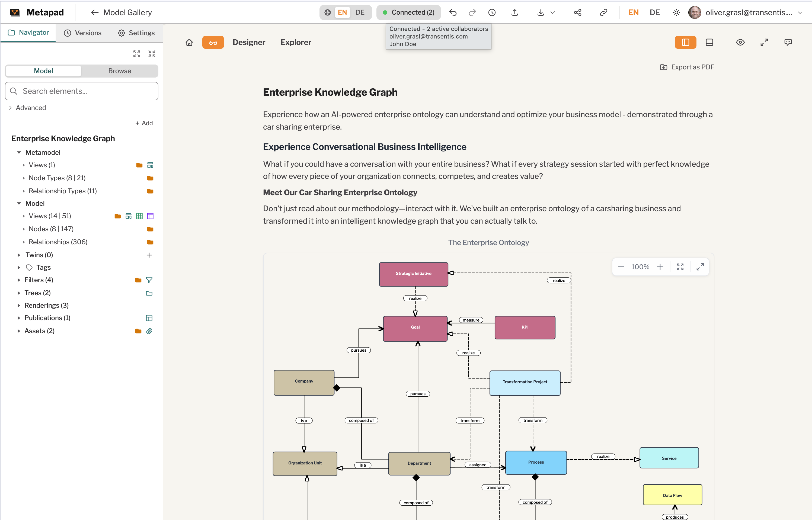Screen dimensions: 812x520
Task: Click the share icon in top bar
Action: [x=578, y=12]
